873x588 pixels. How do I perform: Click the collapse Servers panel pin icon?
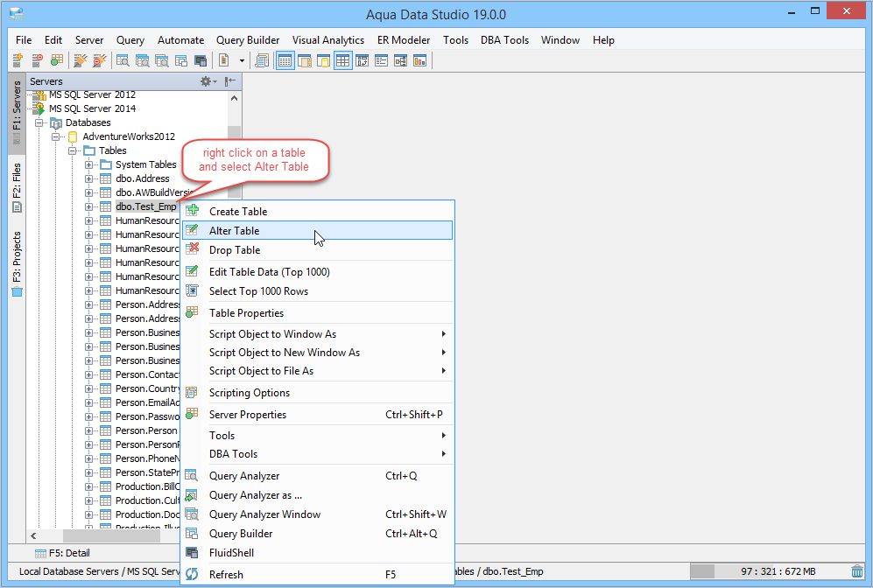pyautogui.click(x=230, y=81)
